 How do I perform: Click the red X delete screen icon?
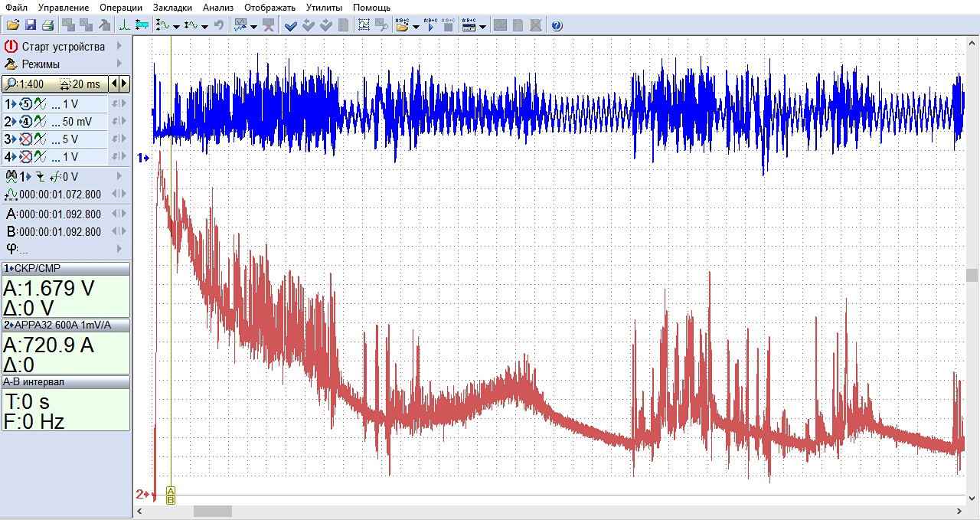268,25
